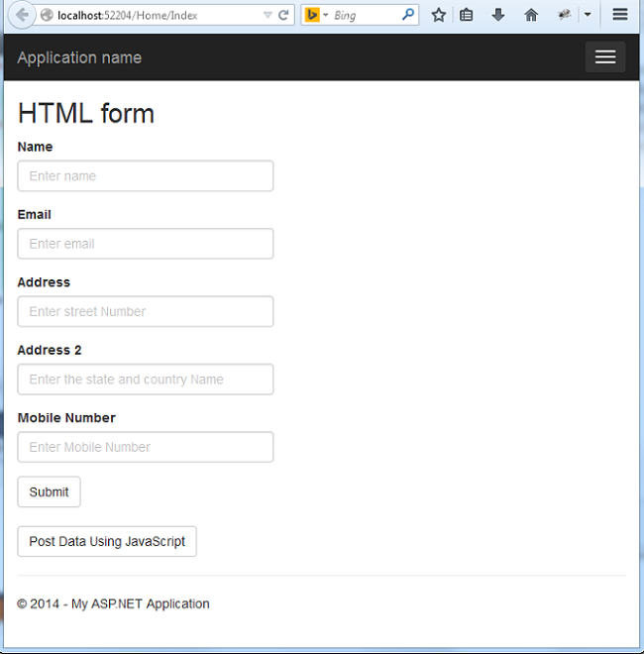This screenshot has height=654, width=644.
Task: Open the Firefox hamburger menu
Action: (x=620, y=16)
